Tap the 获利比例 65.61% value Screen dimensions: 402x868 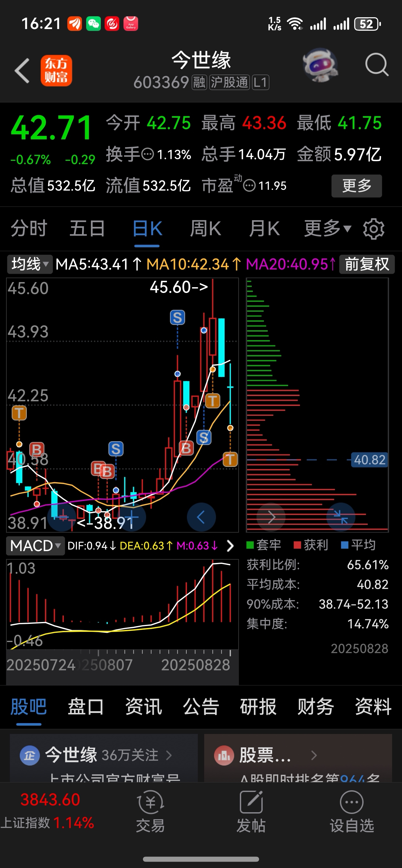click(x=368, y=565)
